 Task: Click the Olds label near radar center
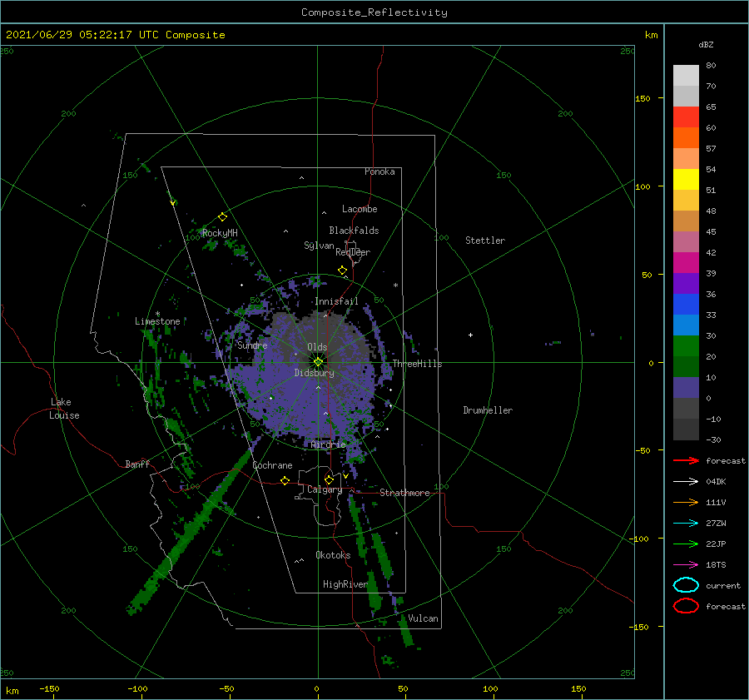click(x=317, y=347)
